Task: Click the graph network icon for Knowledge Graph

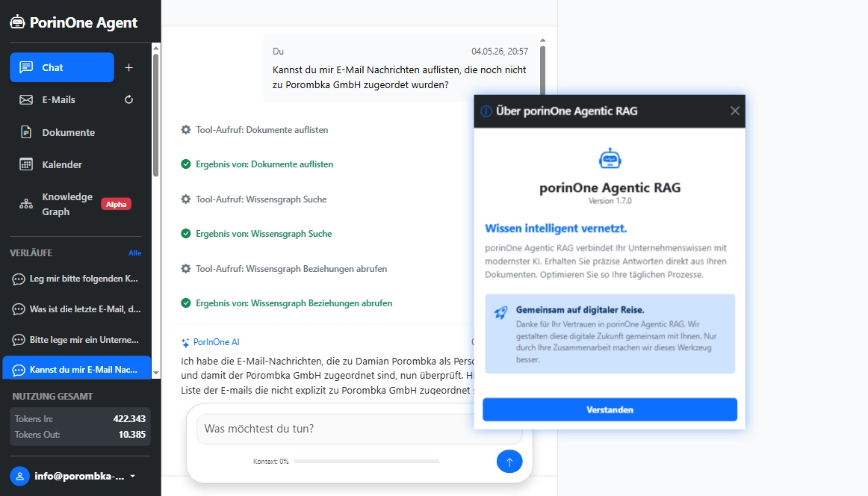Action: click(x=26, y=204)
